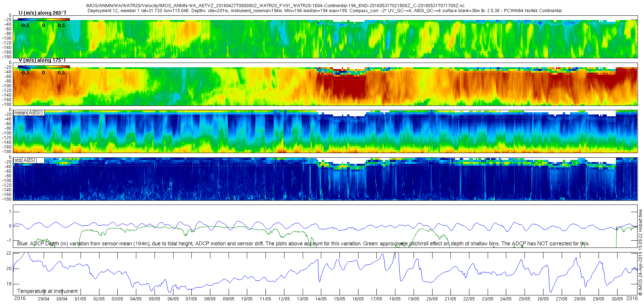Viewport: 644px width, 304px height.
Task: Click the '29/04' date tick label
Action: click(x=44, y=299)
